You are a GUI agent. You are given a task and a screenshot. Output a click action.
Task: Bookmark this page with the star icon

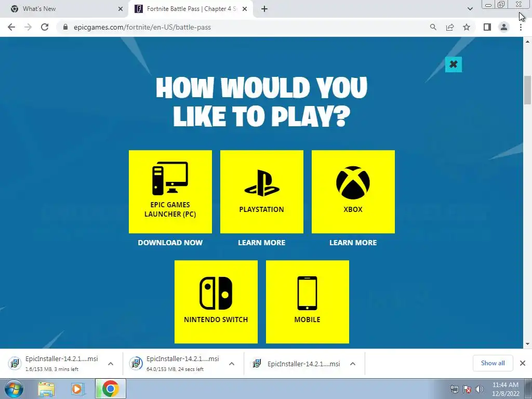[467, 27]
